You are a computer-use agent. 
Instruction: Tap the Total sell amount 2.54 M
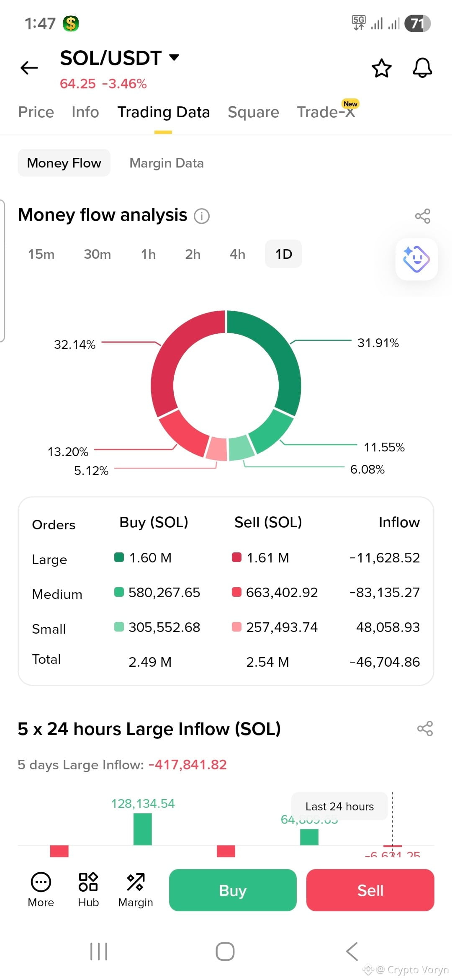tap(267, 662)
